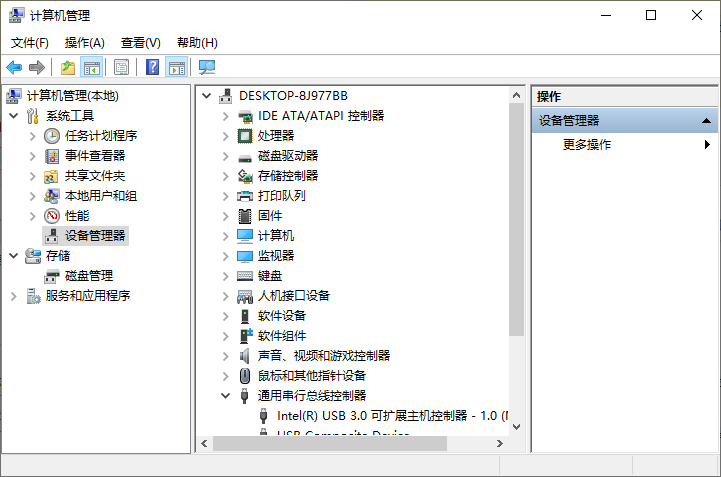The image size is (721, 477).
Task: Click the scroll up arrow of device list
Action: pyautogui.click(x=516, y=95)
